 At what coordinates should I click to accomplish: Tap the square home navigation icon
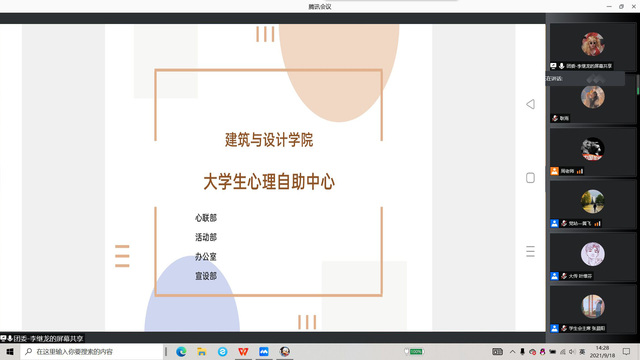(x=530, y=178)
